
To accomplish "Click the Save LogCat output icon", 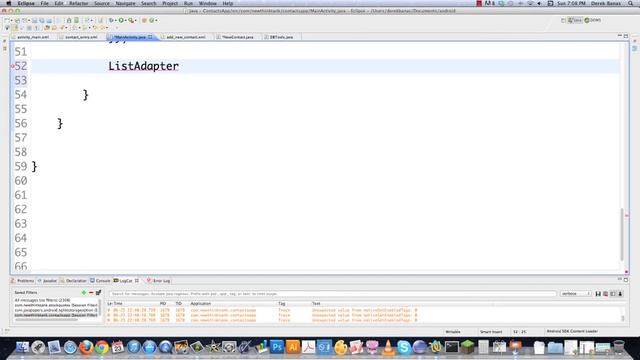I will point(598,294).
